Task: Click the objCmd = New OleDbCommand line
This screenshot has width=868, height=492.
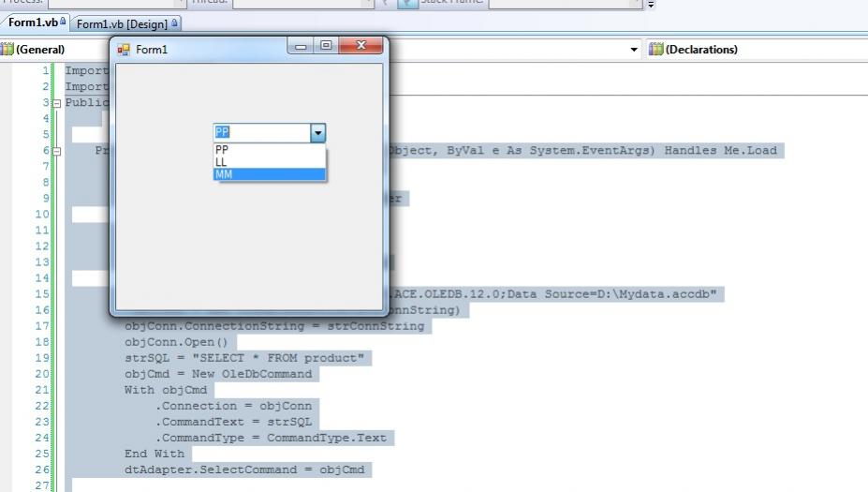Action: click(218, 374)
